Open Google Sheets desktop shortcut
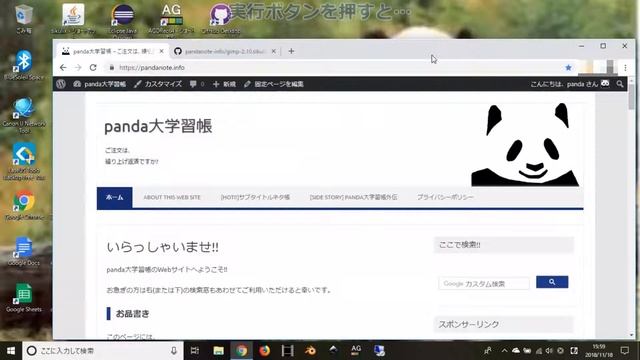640x360 pixels. point(24,298)
